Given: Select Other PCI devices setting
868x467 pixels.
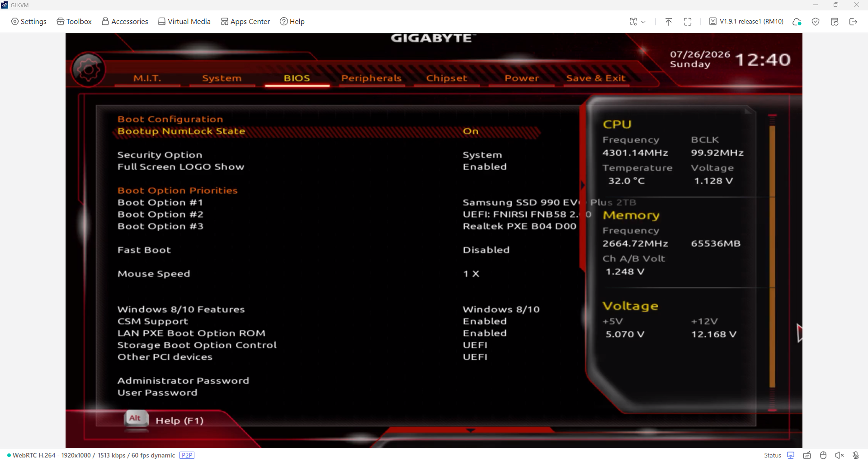Looking at the screenshot, I should pyautogui.click(x=165, y=357).
